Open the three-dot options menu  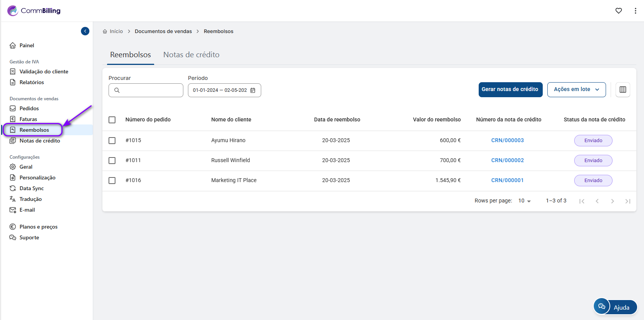(x=635, y=11)
